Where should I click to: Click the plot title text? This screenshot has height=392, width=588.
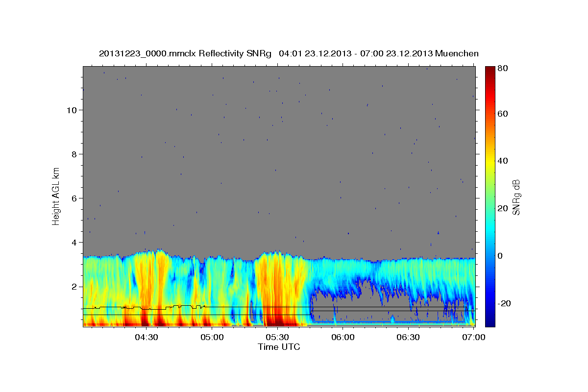[x=289, y=53]
